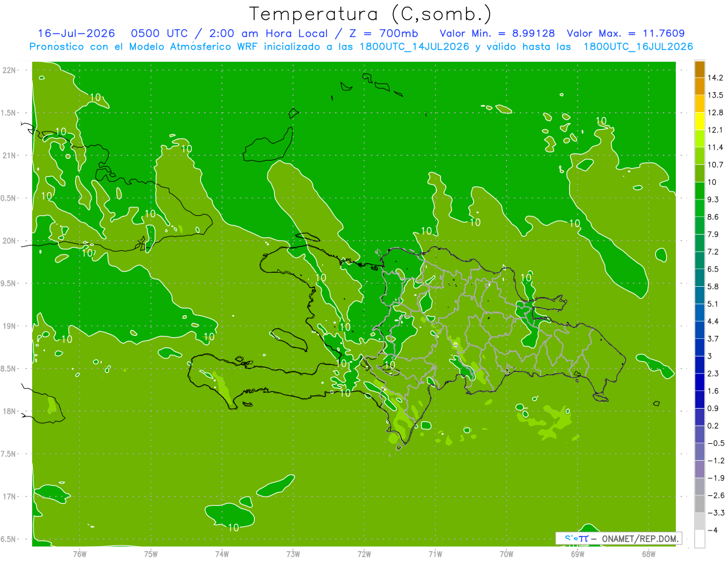This screenshot has width=728, height=562.
Task: Click the -4 colorbar value
Action: point(713,530)
